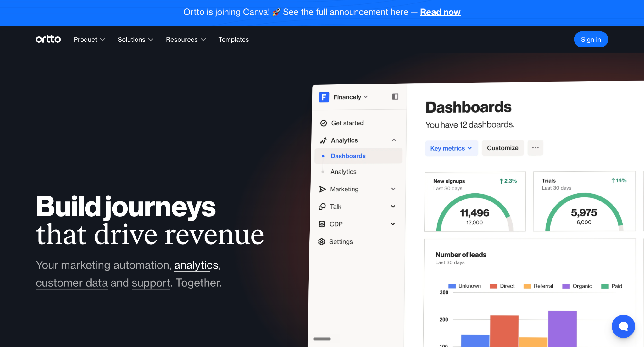The image size is (644, 347).
Task: Click the Customize button
Action: [x=502, y=148]
